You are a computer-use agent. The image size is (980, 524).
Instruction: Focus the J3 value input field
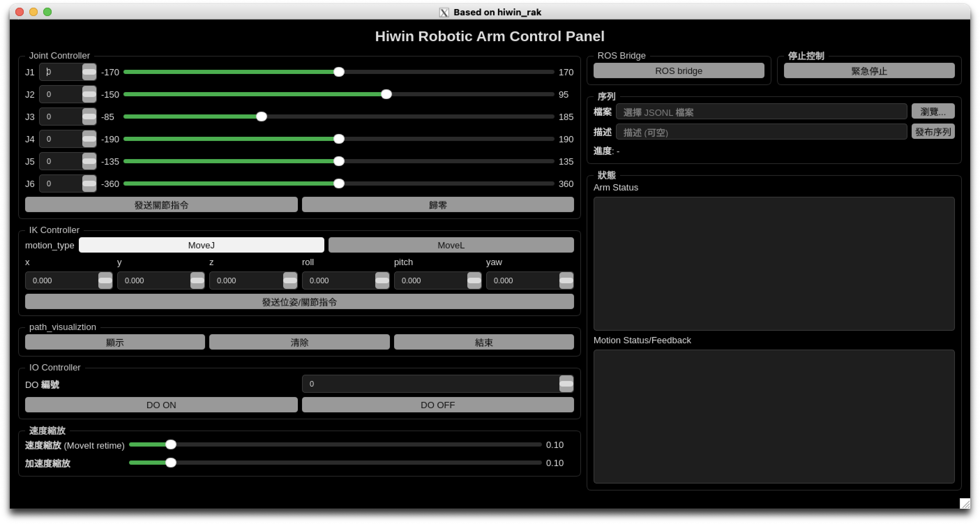click(61, 117)
